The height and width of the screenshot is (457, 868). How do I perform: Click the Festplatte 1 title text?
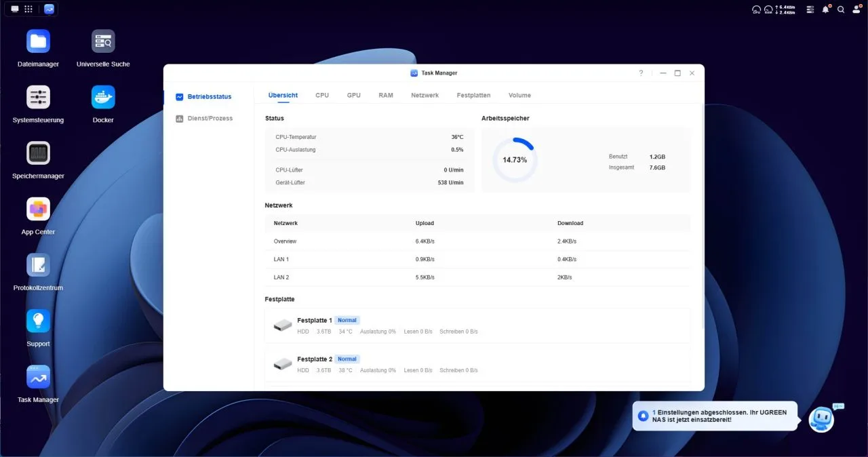coord(315,320)
